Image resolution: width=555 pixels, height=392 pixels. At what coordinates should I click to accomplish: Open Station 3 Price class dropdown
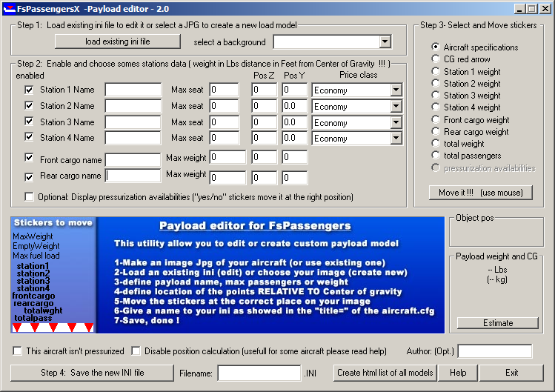tap(396, 122)
